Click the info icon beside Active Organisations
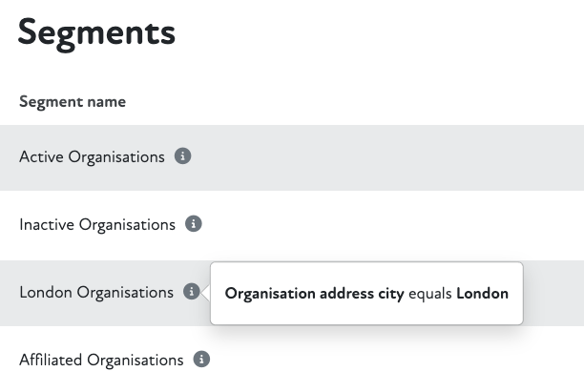The image size is (584, 392). click(x=183, y=156)
